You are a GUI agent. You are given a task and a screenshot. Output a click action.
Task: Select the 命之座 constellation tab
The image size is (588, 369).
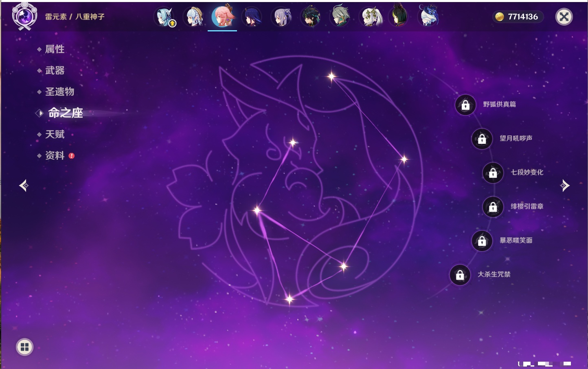coord(65,113)
